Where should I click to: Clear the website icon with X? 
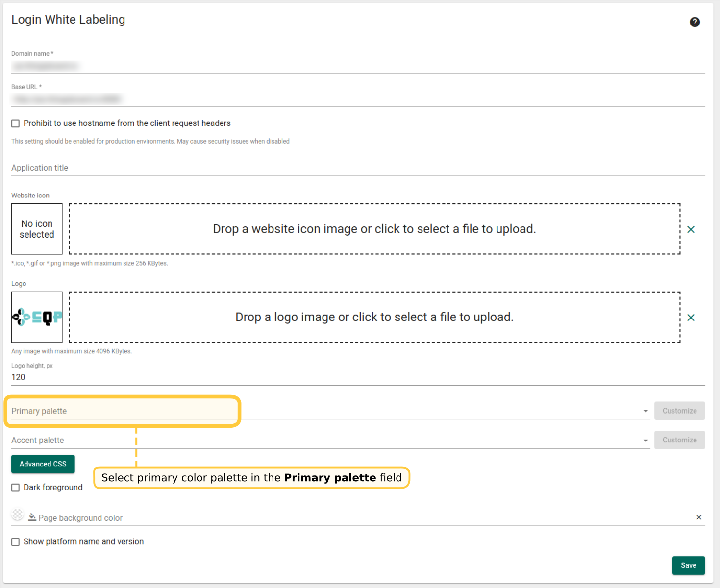tap(691, 229)
